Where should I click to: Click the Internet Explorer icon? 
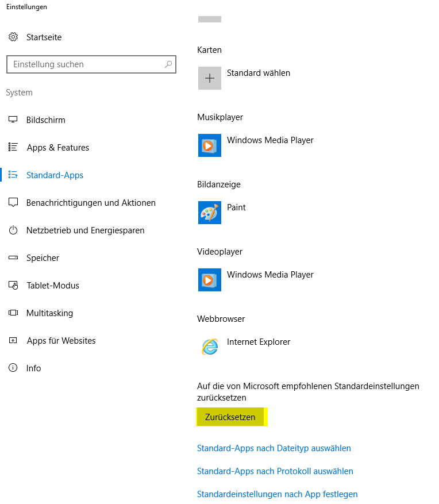coord(210,347)
